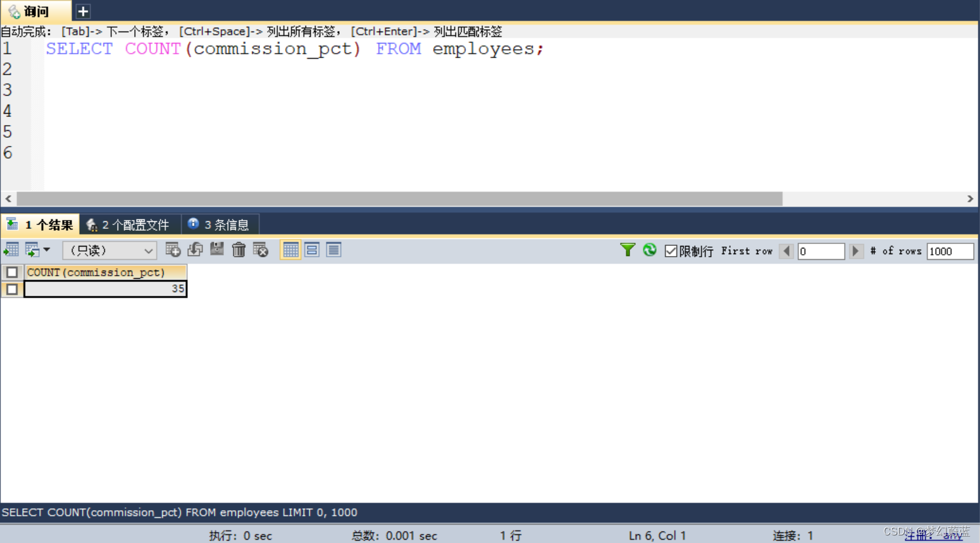Click the delete row trash icon
Screen dimensions: 980x543
[x=239, y=250]
